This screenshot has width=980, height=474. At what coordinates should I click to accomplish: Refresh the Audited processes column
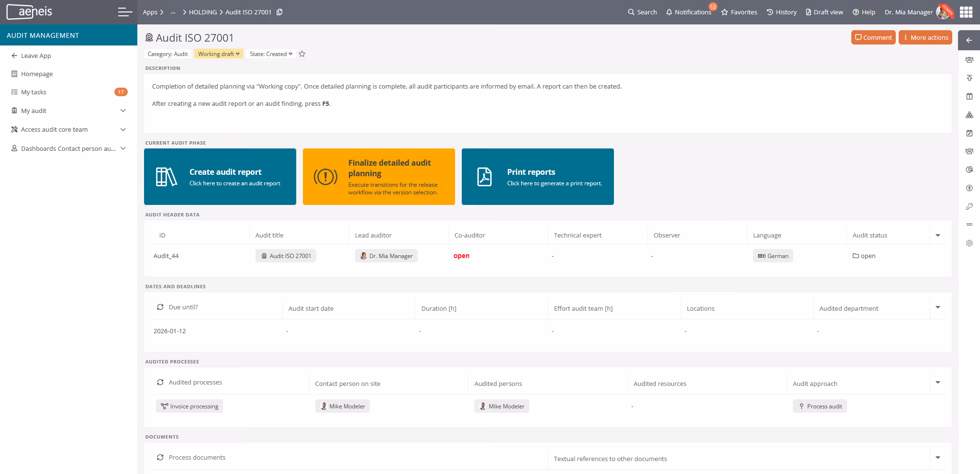click(160, 382)
